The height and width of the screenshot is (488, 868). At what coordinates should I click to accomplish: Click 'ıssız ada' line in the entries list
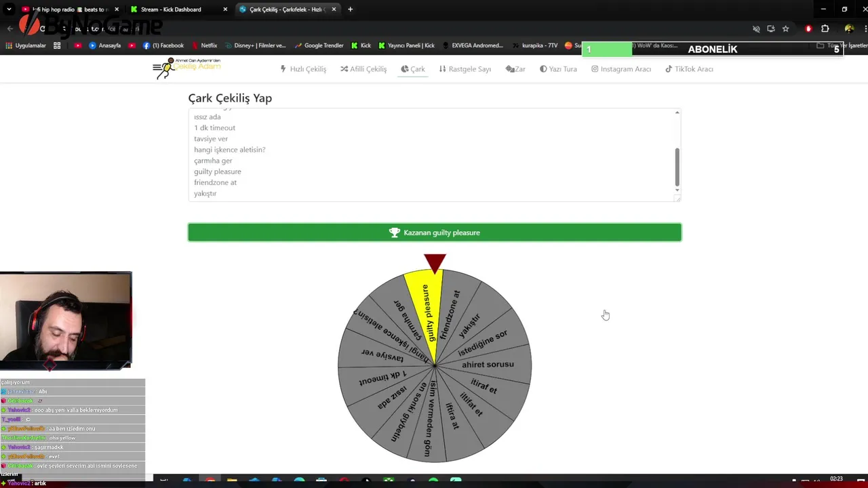207,117
